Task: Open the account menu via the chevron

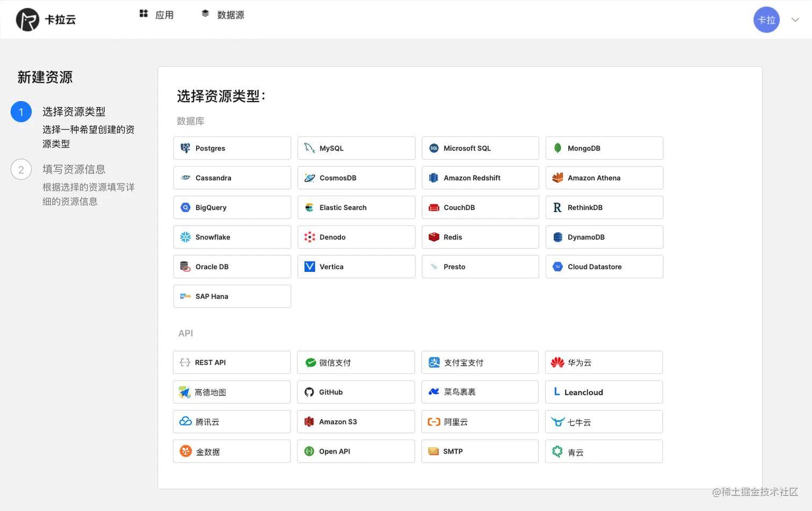Action: pyautogui.click(x=795, y=19)
